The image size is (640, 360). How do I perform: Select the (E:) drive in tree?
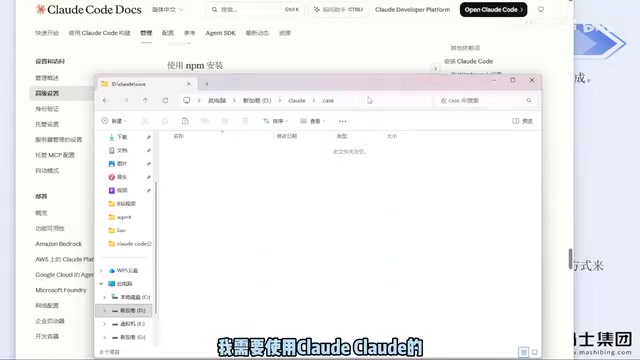(128, 324)
